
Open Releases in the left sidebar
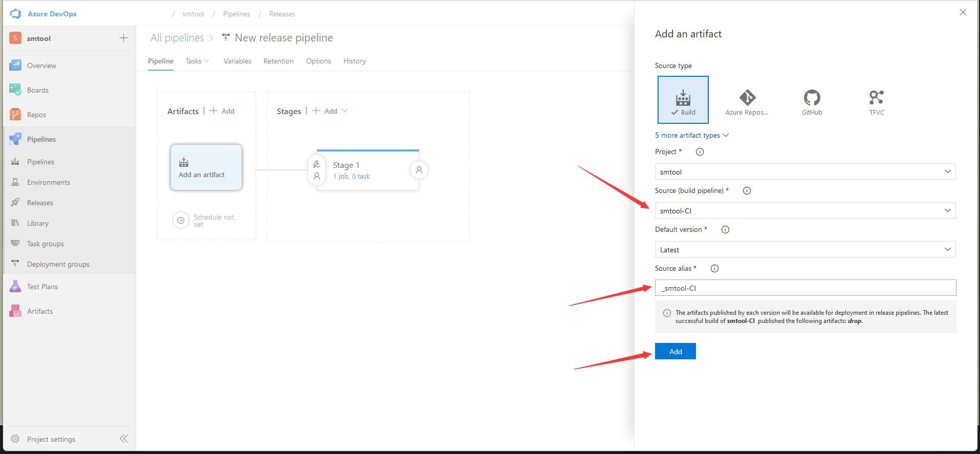(x=40, y=203)
